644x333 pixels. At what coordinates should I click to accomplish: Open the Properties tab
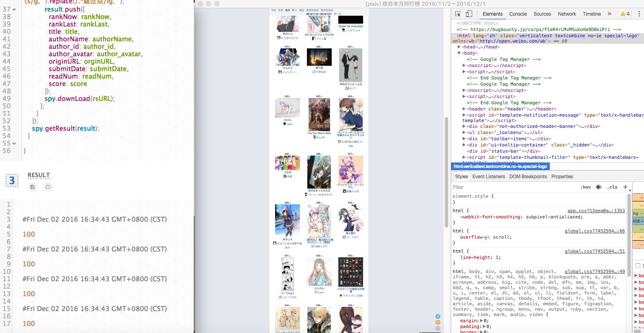pyautogui.click(x=562, y=176)
